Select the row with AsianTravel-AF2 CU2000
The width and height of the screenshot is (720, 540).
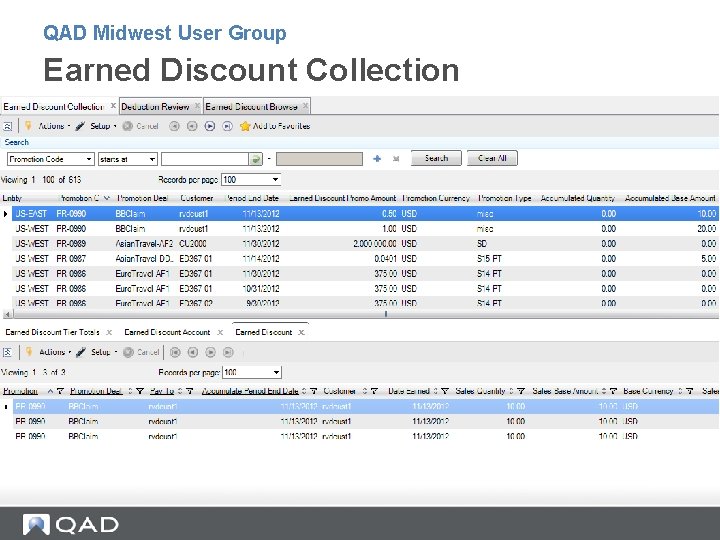point(365,243)
